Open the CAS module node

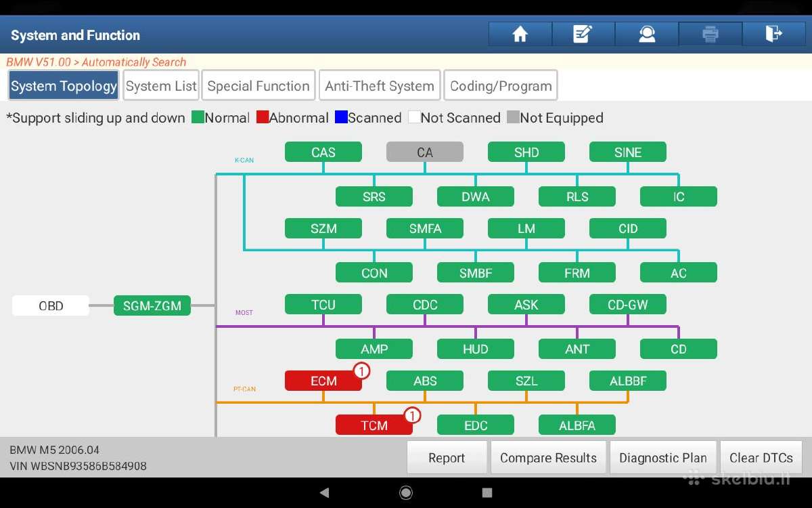click(x=323, y=152)
